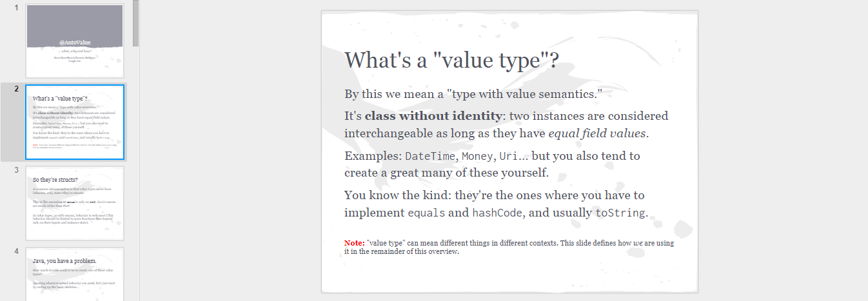Open the 'Java, you have a problem.' thumbnail
The height and width of the screenshot is (301, 868).
point(75,274)
